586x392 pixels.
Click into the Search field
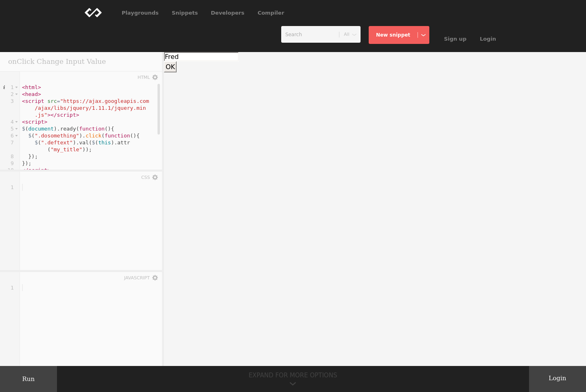click(310, 35)
